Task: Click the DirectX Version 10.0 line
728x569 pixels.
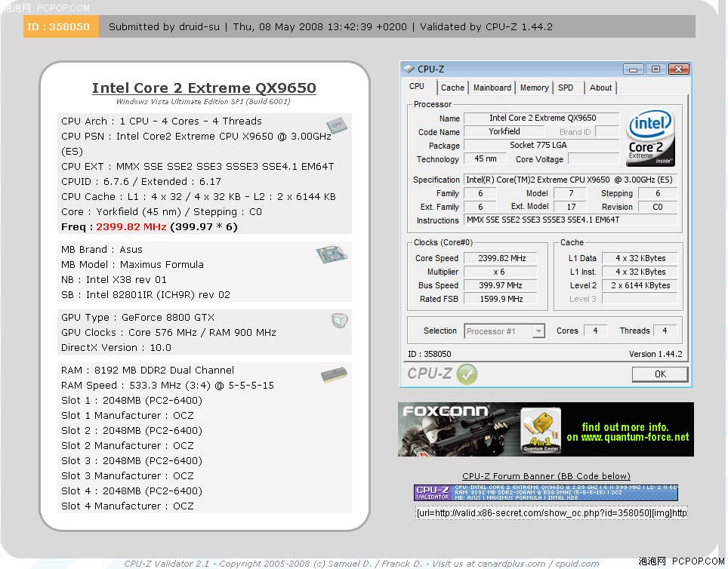Action: [116, 348]
